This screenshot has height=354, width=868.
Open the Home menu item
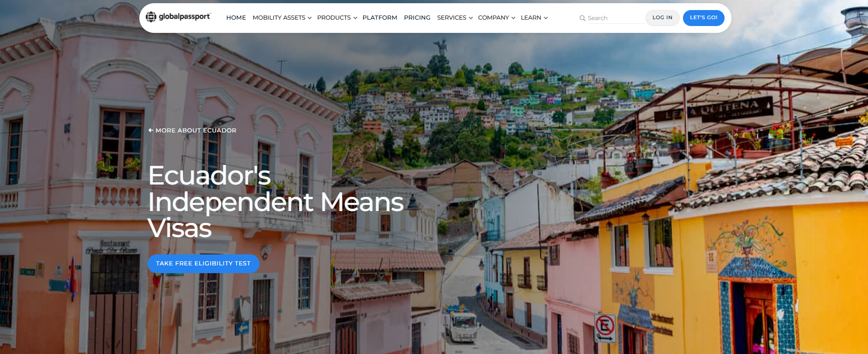(236, 17)
